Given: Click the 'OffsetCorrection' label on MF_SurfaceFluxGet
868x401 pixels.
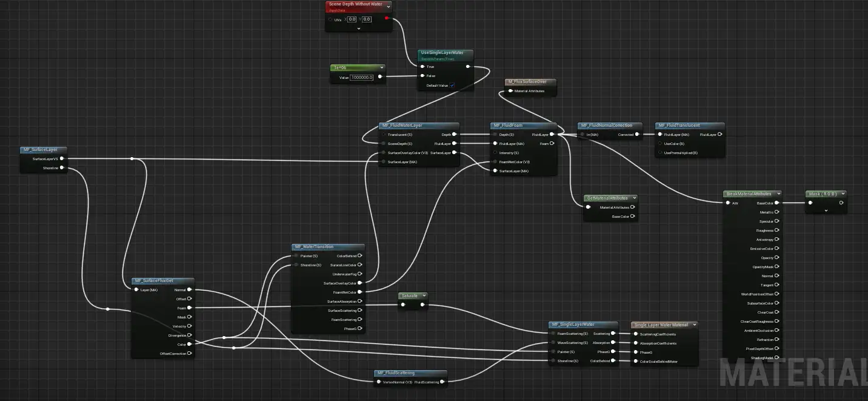Looking at the screenshot, I should click(173, 354).
